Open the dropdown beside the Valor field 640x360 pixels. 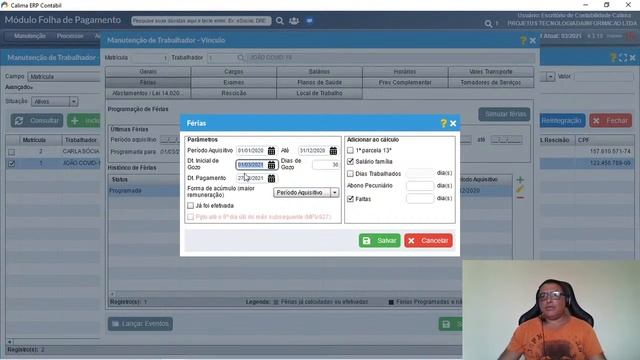[551, 76]
